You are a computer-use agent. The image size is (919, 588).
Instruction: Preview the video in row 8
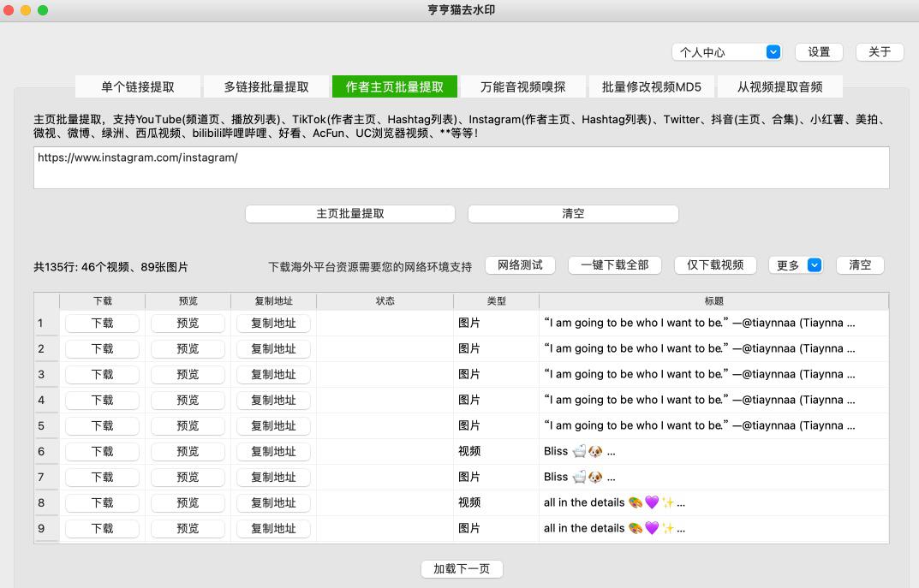(x=188, y=503)
